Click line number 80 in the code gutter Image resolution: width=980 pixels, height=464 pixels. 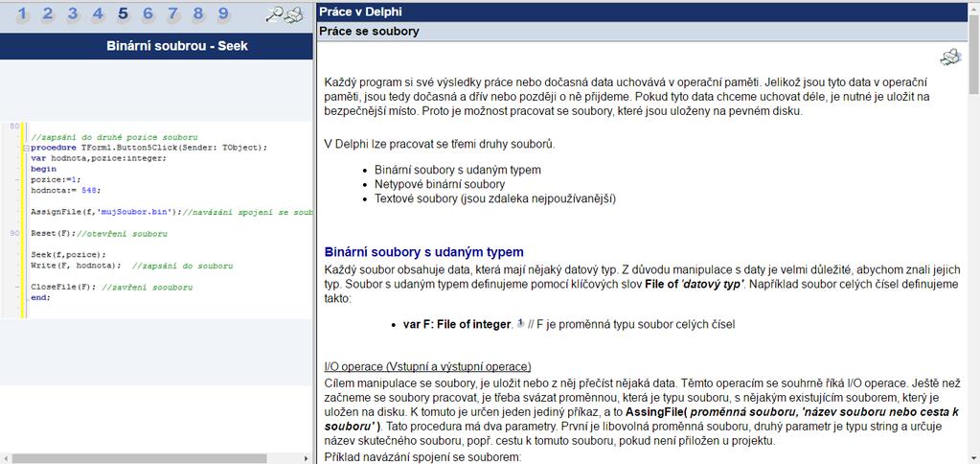tap(14, 127)
